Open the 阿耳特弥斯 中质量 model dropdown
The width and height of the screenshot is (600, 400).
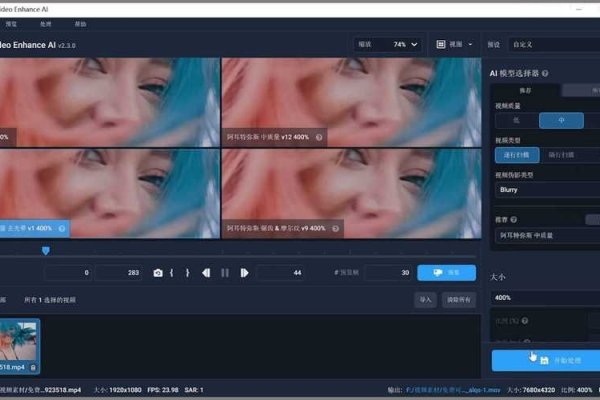coord(547,235)
